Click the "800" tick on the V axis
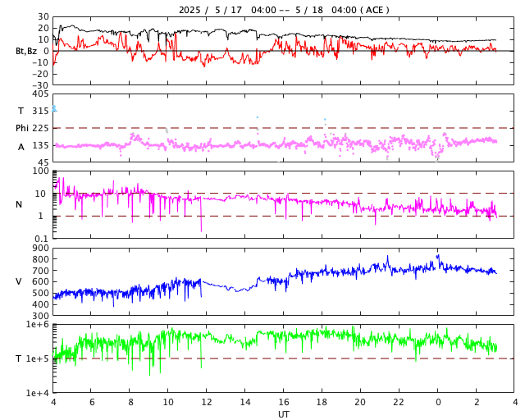 tap(40, 259)
